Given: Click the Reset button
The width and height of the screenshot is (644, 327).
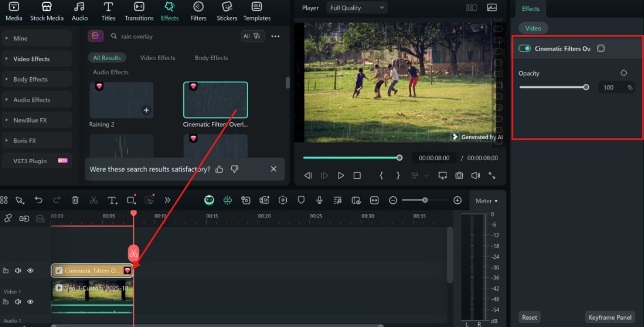Looking at the screenshot, I should 529,317.
